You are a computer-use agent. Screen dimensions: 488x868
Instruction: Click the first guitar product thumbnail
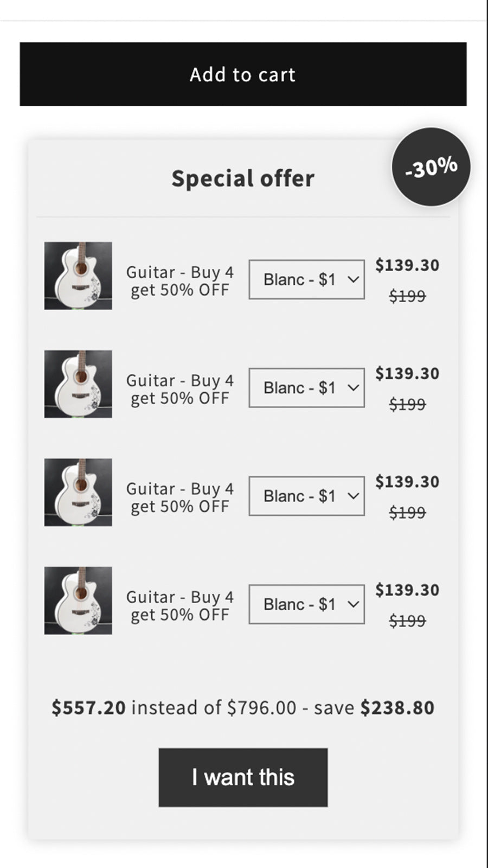[78, 276]
